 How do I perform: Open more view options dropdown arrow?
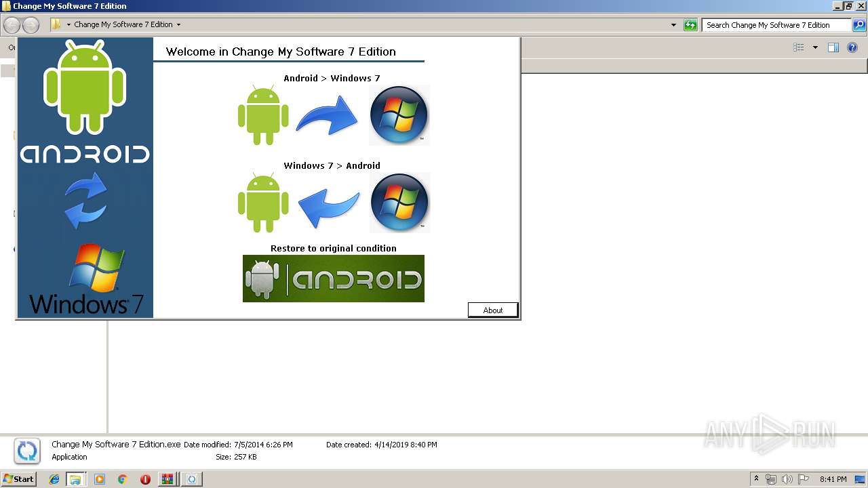point(815,47)
